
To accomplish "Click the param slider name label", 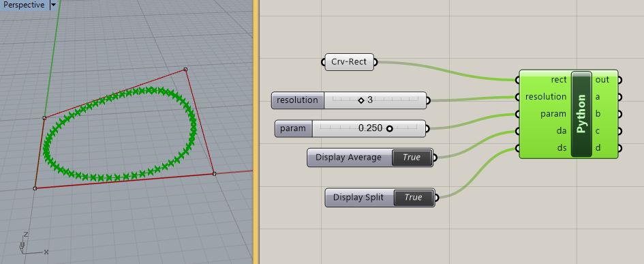I will [x=293, y=128].
